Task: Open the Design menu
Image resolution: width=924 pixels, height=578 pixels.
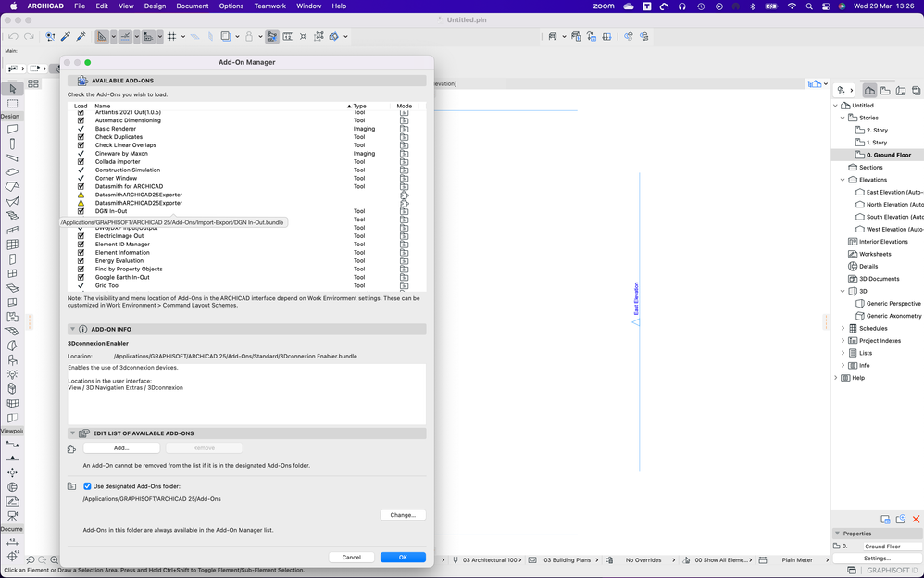Action: [155, 6]
